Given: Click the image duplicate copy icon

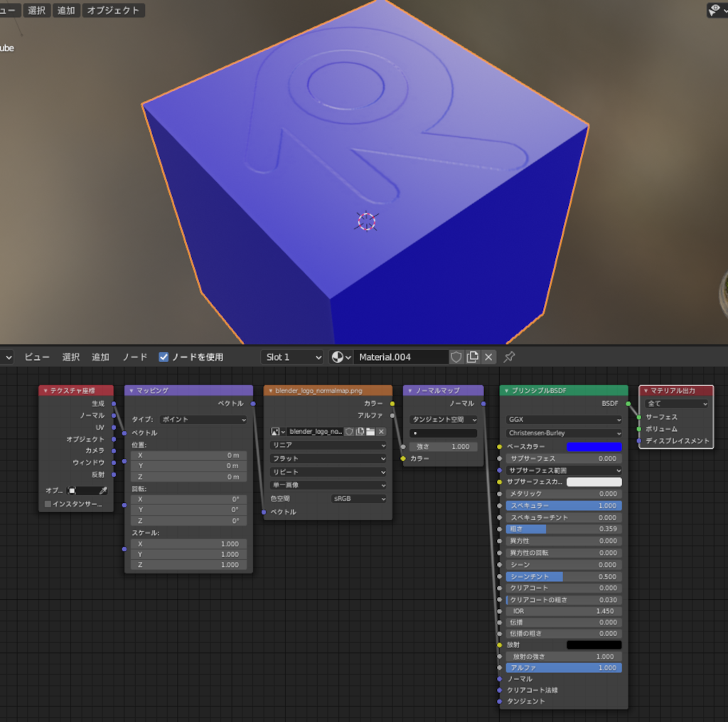Looking at the screenshot, I should coord(360,432).
